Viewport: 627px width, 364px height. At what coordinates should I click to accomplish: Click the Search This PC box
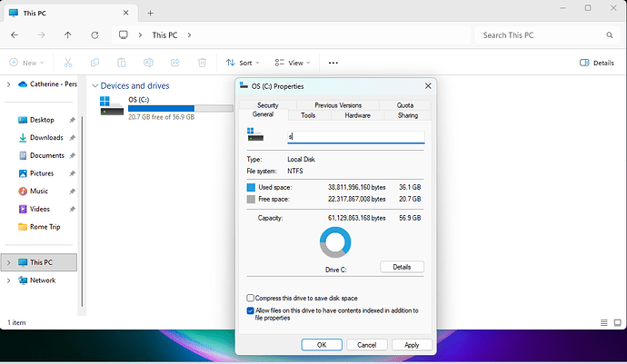(546, 35)
